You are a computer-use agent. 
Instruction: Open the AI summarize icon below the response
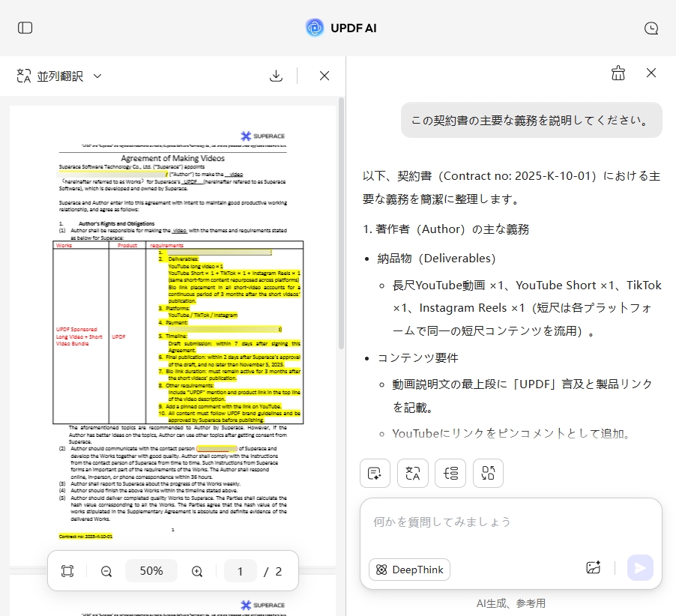(375, 473)
